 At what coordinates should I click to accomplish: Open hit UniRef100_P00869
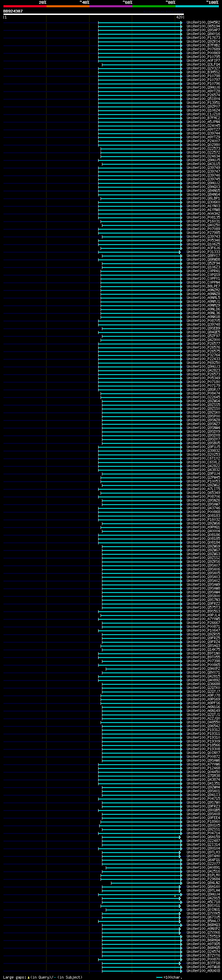(x=203, y=53)
